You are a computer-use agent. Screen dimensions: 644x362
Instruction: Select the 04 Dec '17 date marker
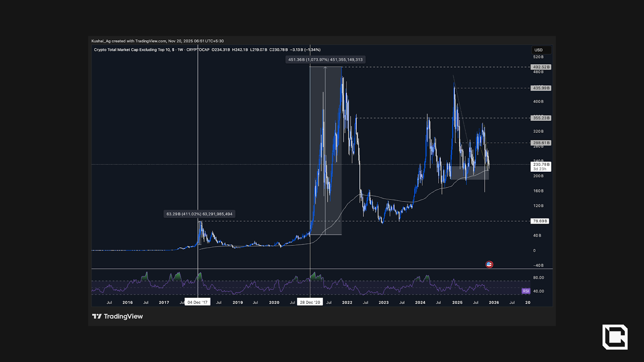tap(197, 302)
